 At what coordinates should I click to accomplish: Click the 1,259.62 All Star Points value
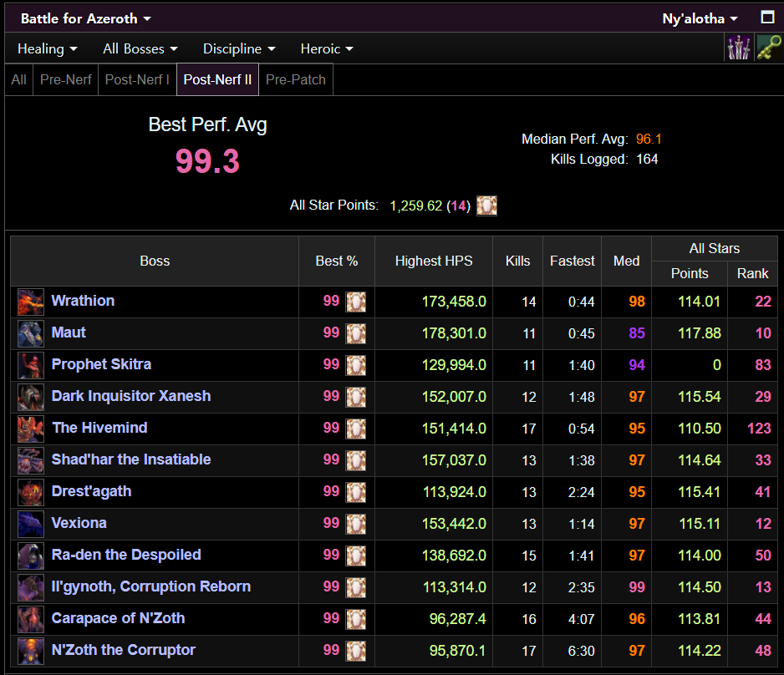click(415, 206)
